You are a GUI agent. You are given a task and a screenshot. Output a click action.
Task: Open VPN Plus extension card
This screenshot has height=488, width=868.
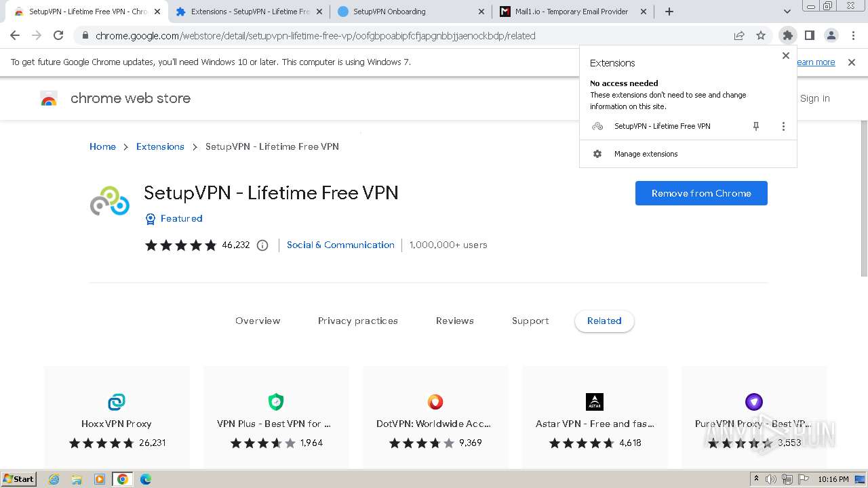[x=276, y=417]
